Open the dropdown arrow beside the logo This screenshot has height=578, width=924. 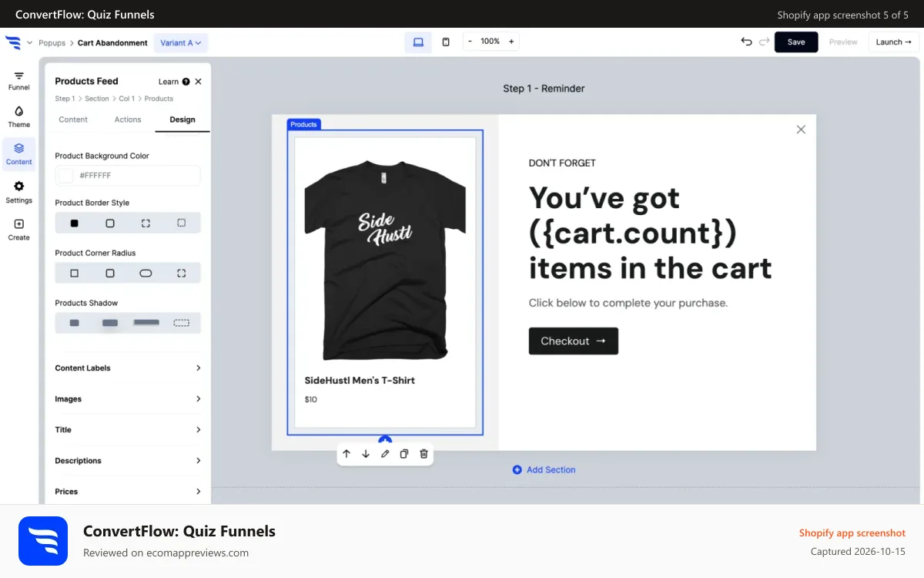[29, 42]
